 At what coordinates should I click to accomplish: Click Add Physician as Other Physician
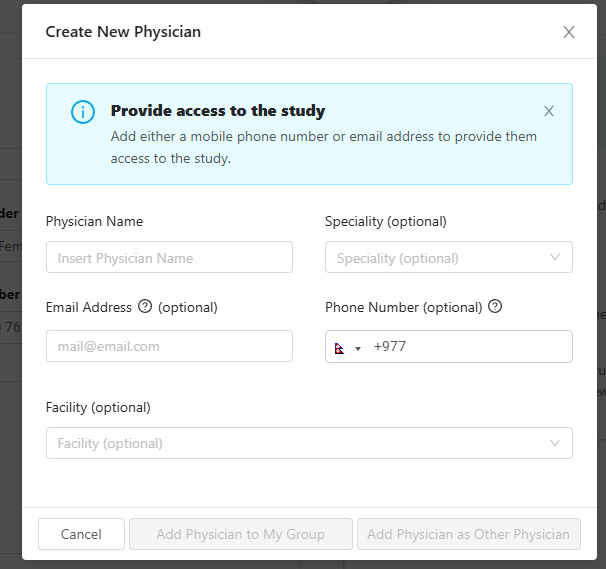point(468,534)
